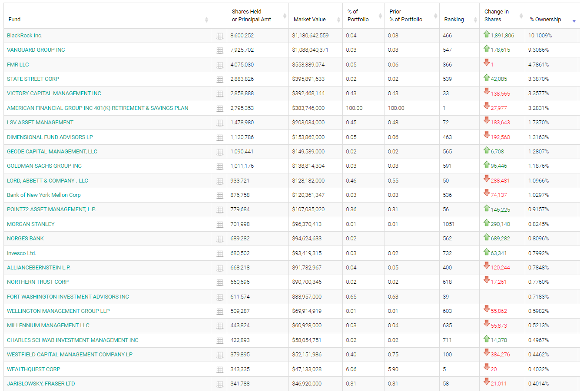Open FORT WASHINGTON INVESTMENT ADVISORS INC link
Image resolution: width=580 pixels, height=392 pixels.
click(68, 297)
